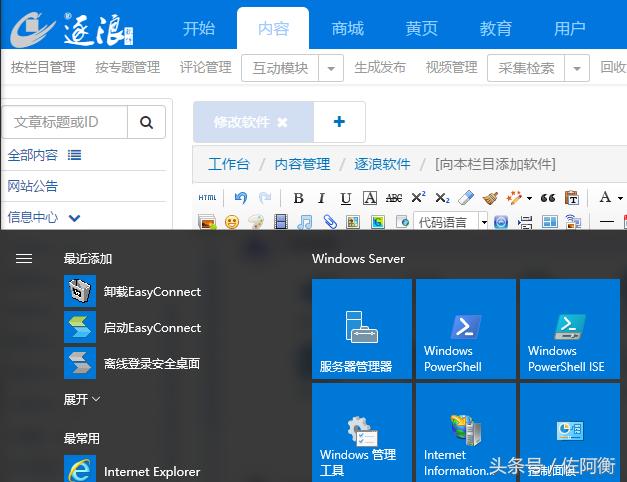Open 评论管理 menu item

point(206,67)
